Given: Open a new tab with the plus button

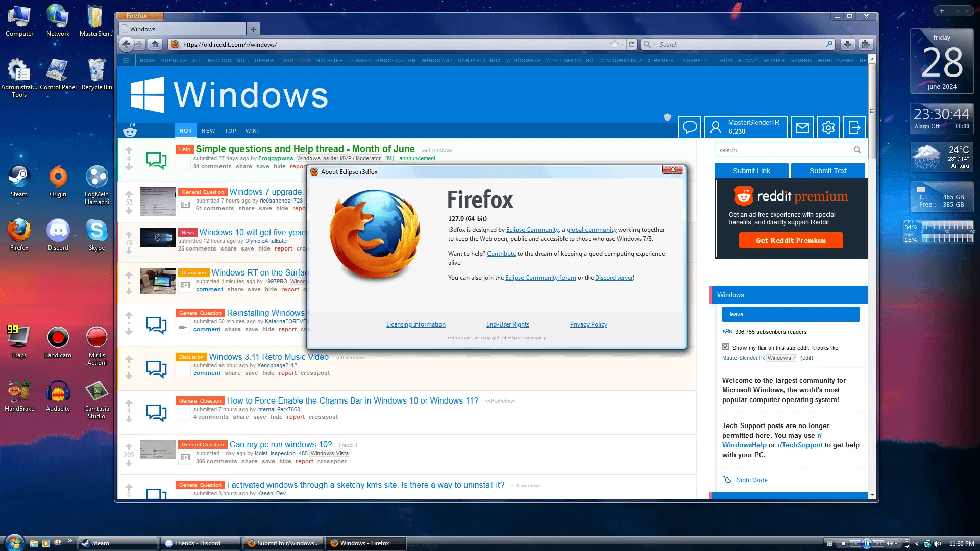Looking at the screenshot, I should click(x=253, y=29).
